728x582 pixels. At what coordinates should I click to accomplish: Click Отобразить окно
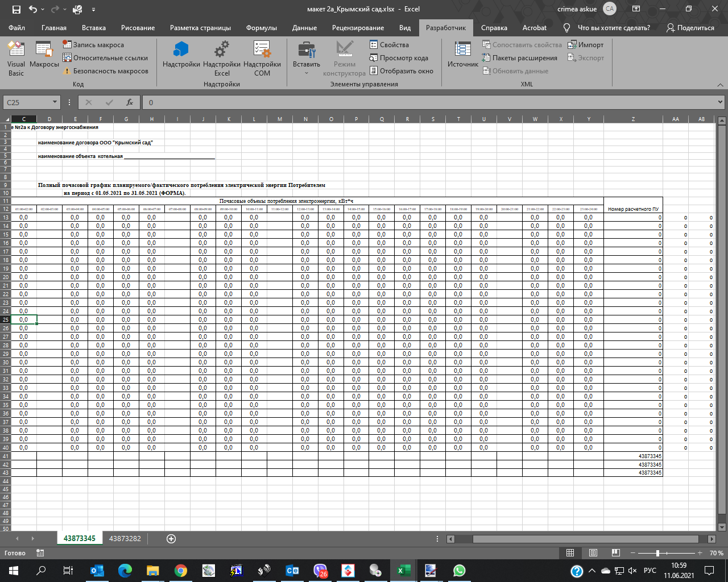[x=402, y=70]
